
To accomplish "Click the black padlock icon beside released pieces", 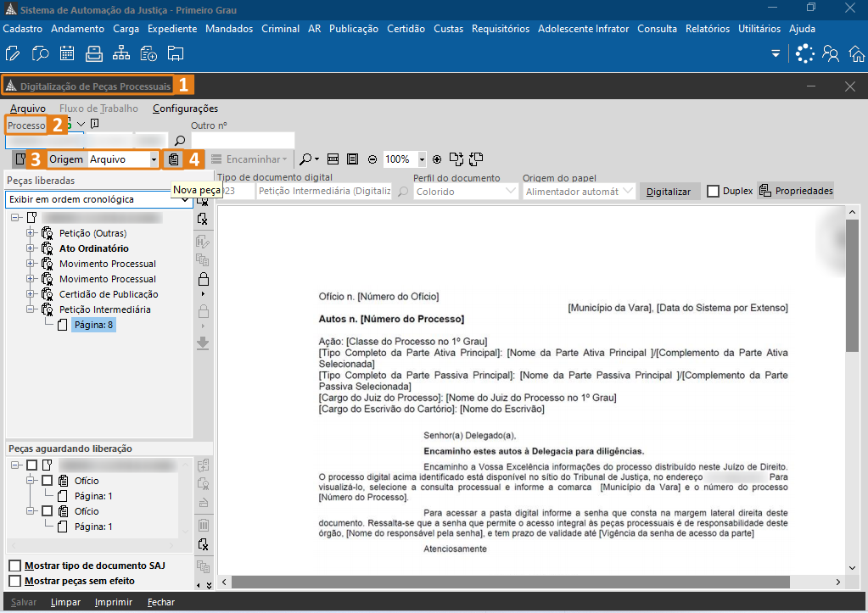I will (204, 278).
